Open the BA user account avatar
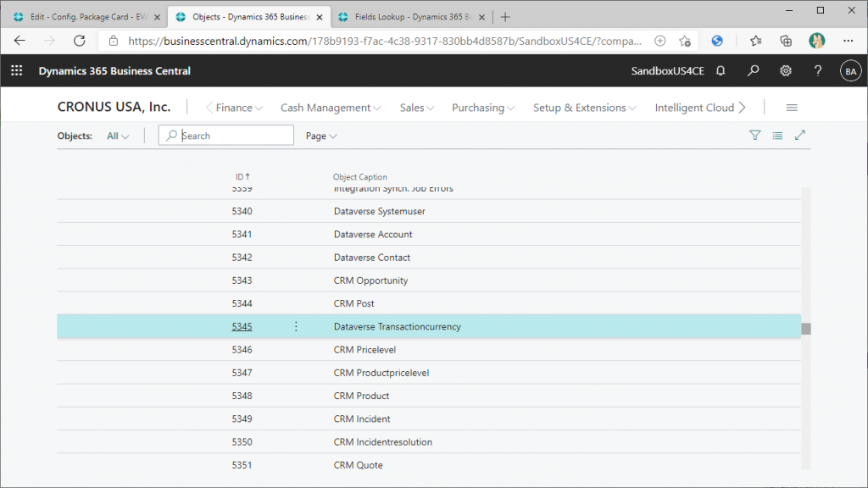The width and height of the screenshot is (868, 488). [x=851, y=71]
